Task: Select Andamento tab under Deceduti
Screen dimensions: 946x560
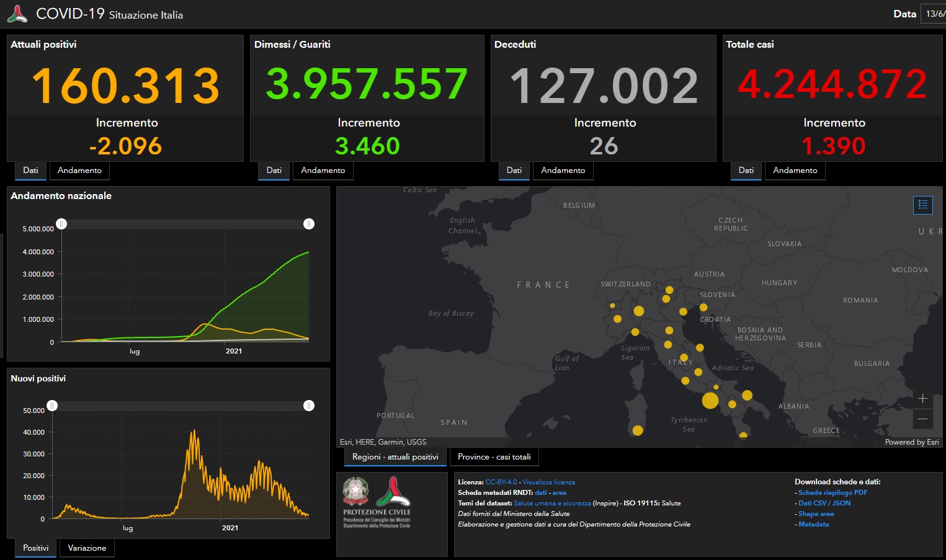Action: pos(563,171)
